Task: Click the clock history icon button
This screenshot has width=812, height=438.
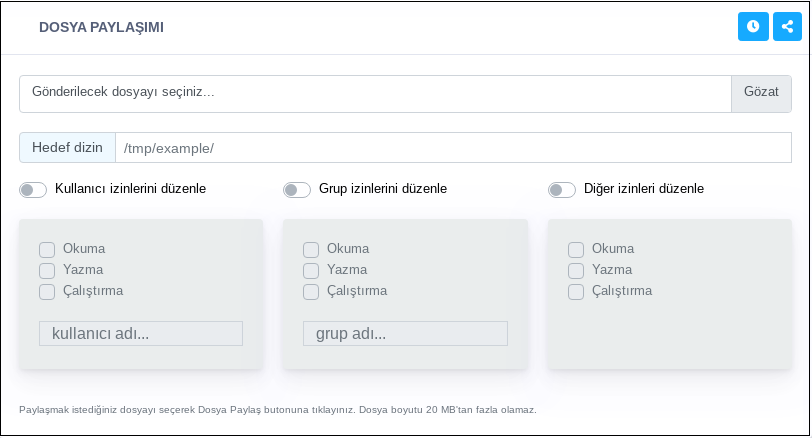Action: tap(753, 27)
